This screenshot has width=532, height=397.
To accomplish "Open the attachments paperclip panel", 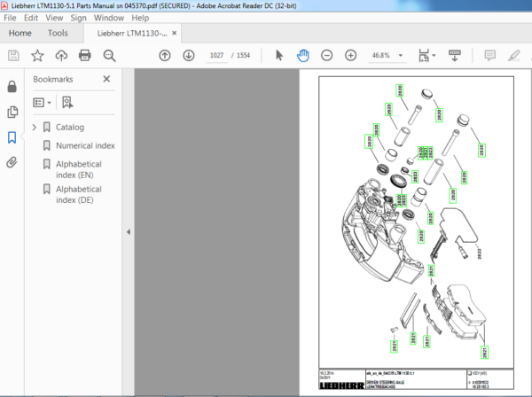I will [x=12, y=162].
